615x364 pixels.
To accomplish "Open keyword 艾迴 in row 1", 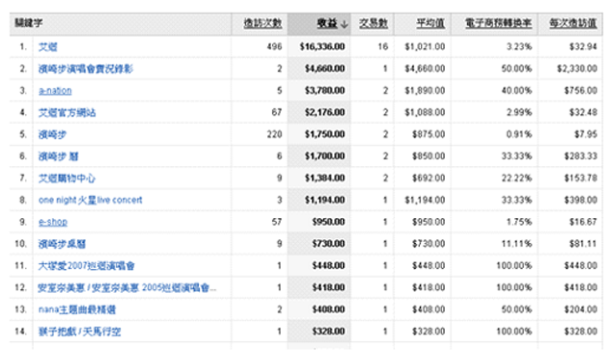I will pyautogui.click(x=48, y=47).
